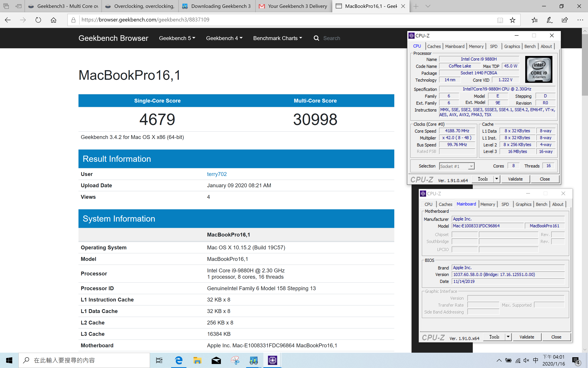Screen dimensions: 588x368
Task: Open Socket #1 selection dropdown in CPU-Z
Action: pyautogui.click(x=457, y=166)
